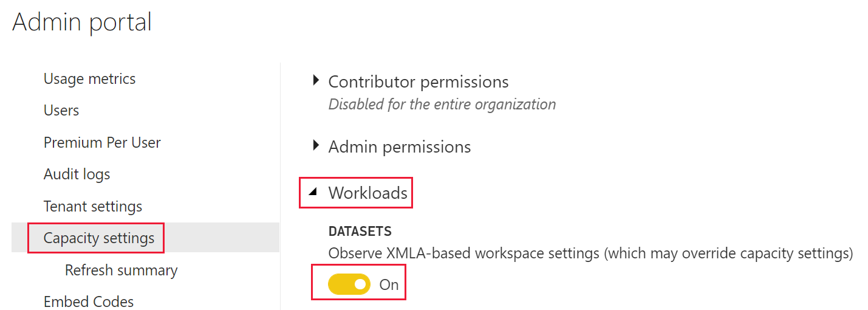Click the DATASETS section heading
Screen dimensions: 868x310
point(360,232)
